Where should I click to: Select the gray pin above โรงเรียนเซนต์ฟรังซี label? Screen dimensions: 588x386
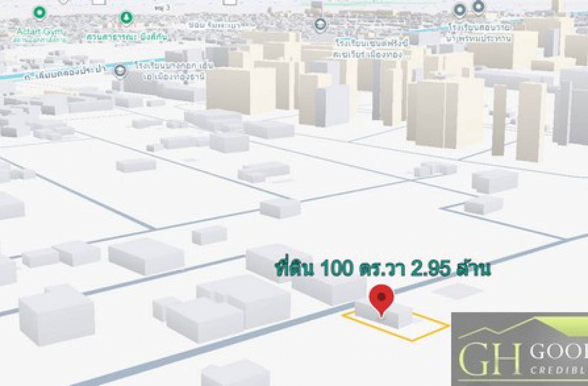[x=320, y=25]
